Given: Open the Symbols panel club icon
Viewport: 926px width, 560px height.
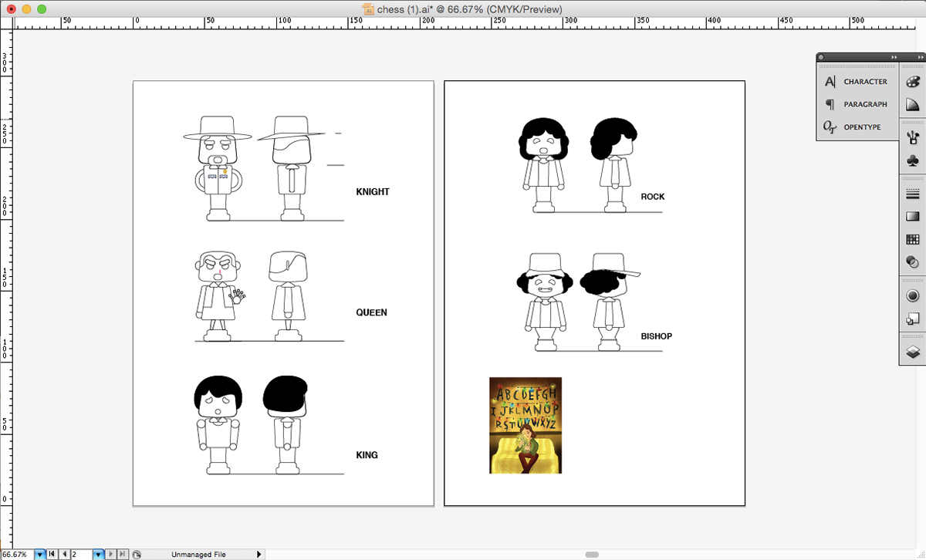Looking at the screenshot, I should click(912, 160).
